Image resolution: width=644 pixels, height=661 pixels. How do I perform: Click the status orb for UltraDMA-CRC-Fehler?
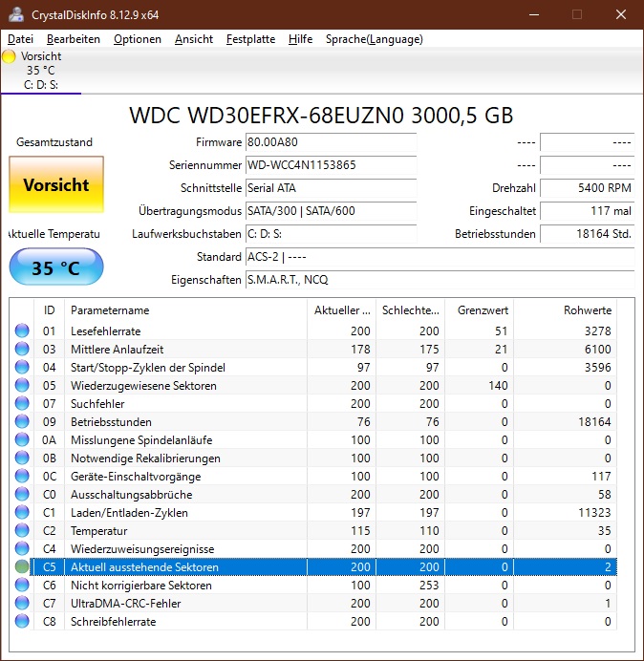(22, 603)
